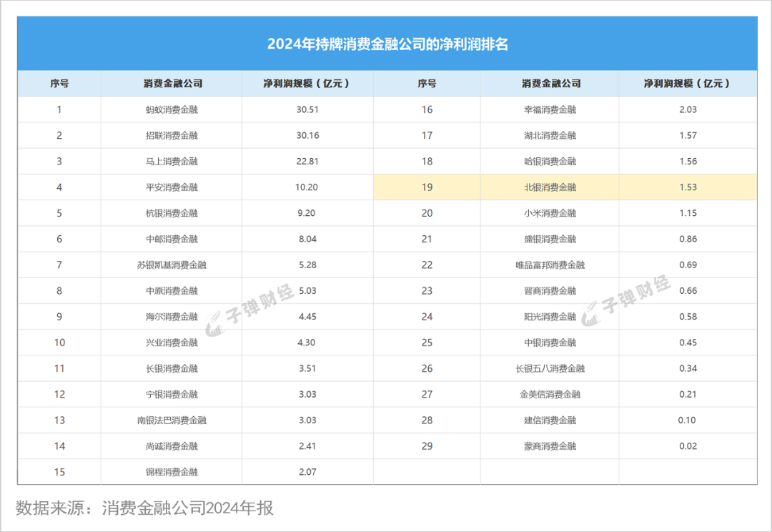Select the 盛银消费金融 entry
Screen dimensions: 772x532
[x=550, y=239]
